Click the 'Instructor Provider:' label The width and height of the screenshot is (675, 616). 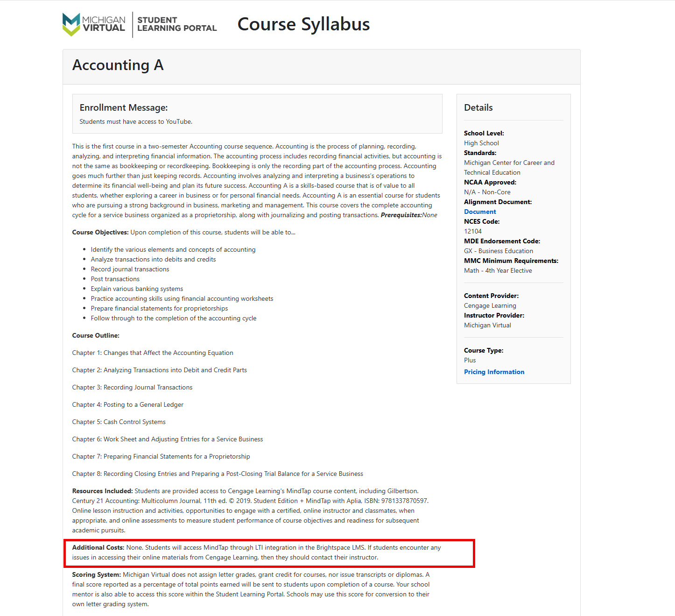click(x=494, y=315)
